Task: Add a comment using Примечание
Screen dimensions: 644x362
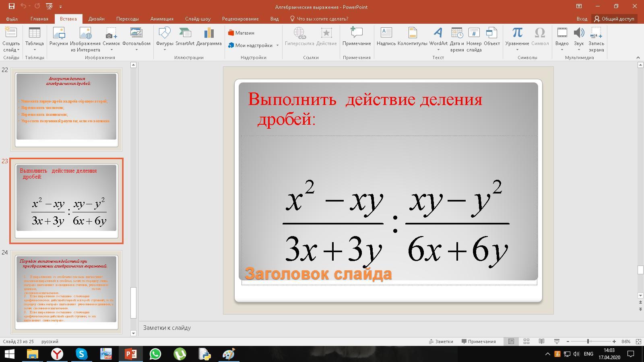Action: pyautogui.click(x=357, y=36)
